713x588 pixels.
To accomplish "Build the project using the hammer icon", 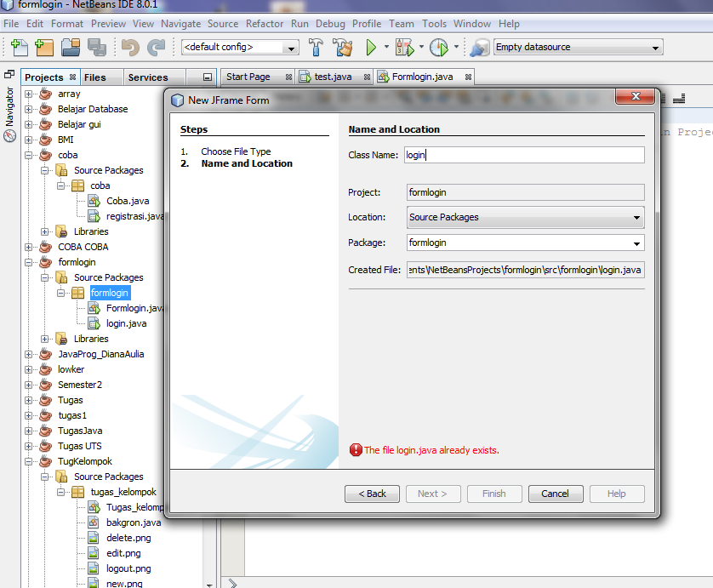I will 316,49.
